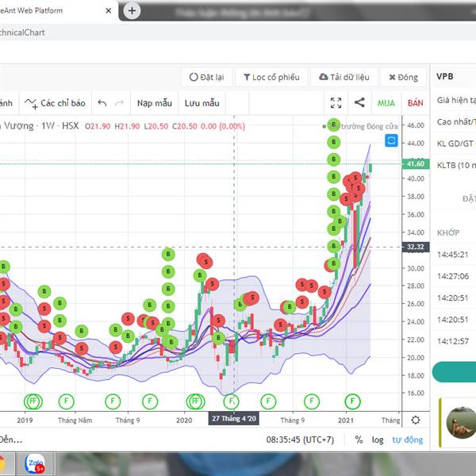
Task: Click the share chart icon
Action: point(359,102)
